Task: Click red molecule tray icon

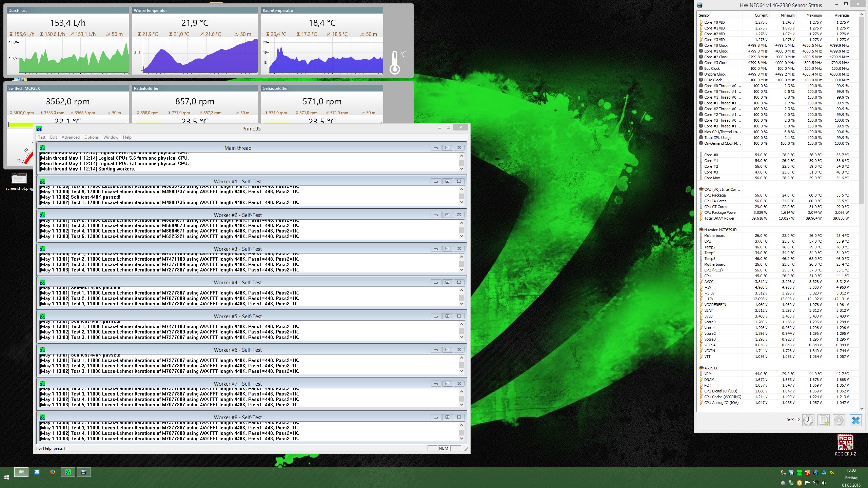Action: click(808, 473)
